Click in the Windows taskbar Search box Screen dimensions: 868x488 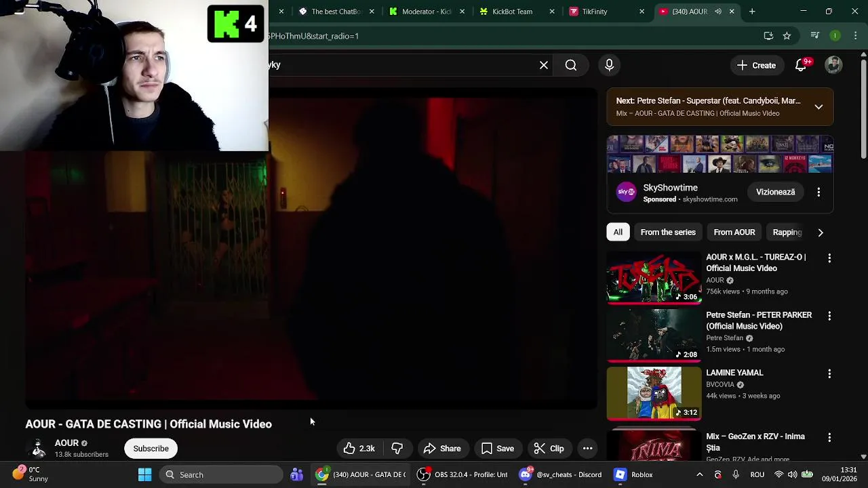[x=221, y=475]
